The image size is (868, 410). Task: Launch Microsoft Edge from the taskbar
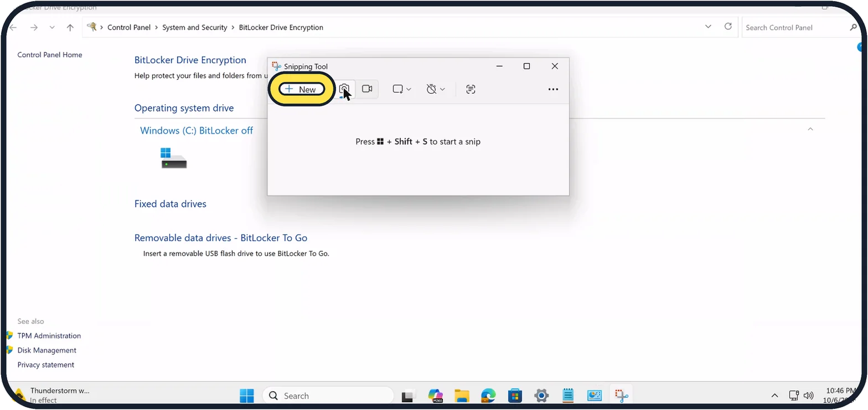(x=488, y=396)
